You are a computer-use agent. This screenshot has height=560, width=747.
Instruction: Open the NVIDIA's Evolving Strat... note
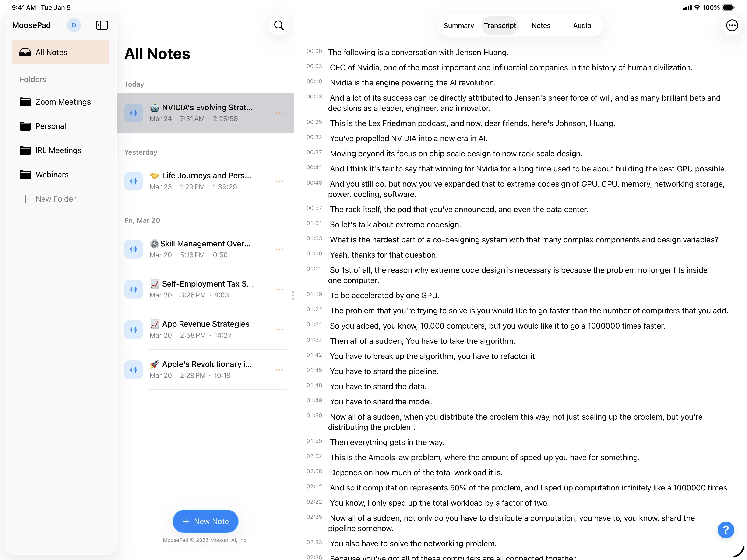pyautogui.click(x=205, y=113)
